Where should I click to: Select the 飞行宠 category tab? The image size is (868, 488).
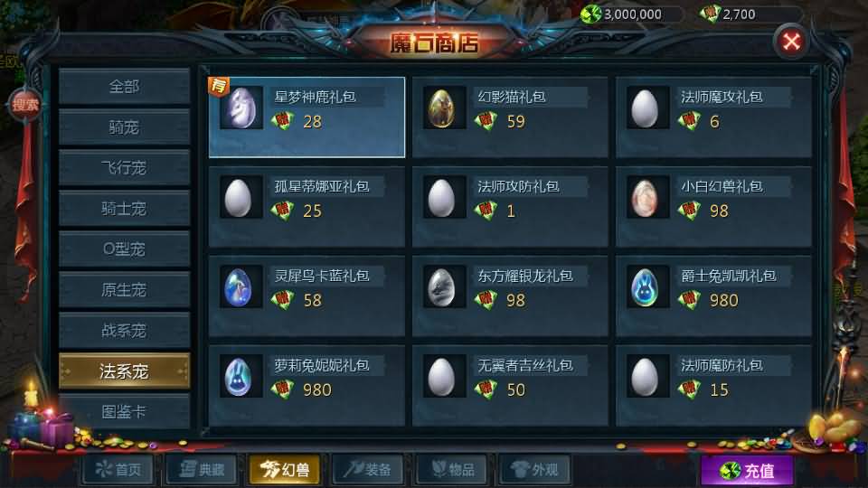point(124,168)
